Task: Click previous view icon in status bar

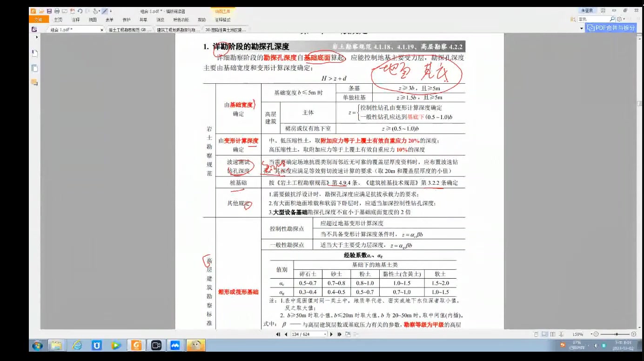Action: click(348, 334)
